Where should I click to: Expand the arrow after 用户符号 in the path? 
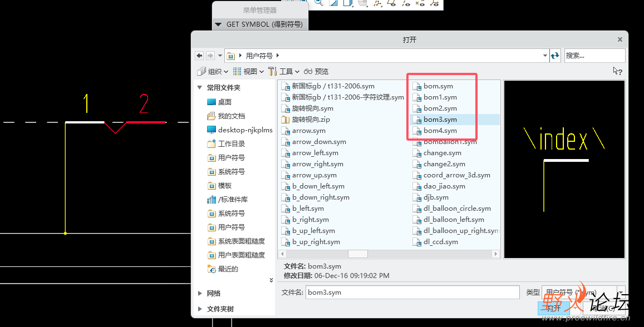[278, 56]
